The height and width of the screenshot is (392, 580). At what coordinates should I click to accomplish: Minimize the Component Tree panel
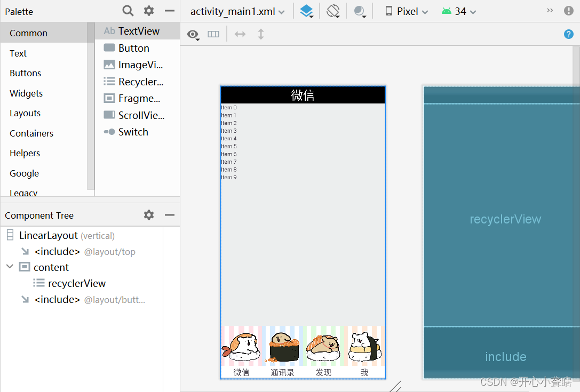click(x=170, y=215)
